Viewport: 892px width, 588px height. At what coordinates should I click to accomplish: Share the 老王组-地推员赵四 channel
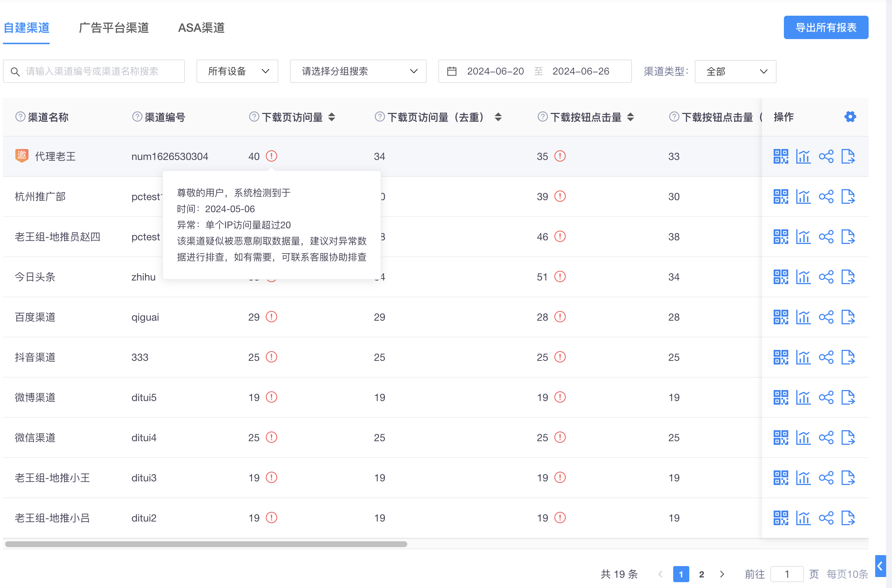[826, 237]
